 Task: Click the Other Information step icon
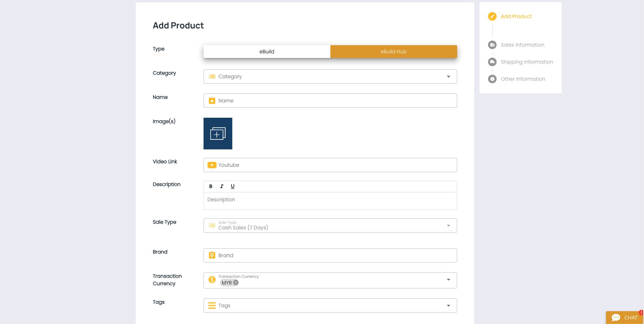point(492,79)
